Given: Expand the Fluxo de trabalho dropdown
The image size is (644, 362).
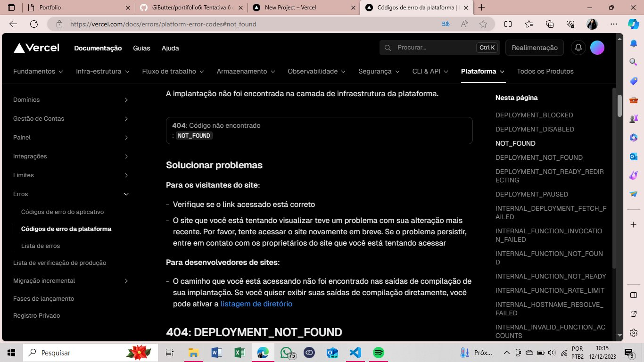Looking at the screenshot, I should coord(173,71).
